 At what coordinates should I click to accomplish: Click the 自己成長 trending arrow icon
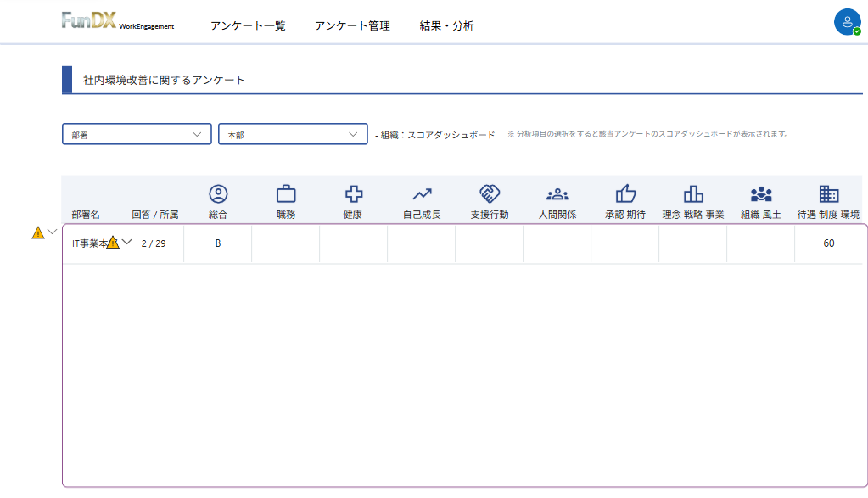click(x=422, y=193)
